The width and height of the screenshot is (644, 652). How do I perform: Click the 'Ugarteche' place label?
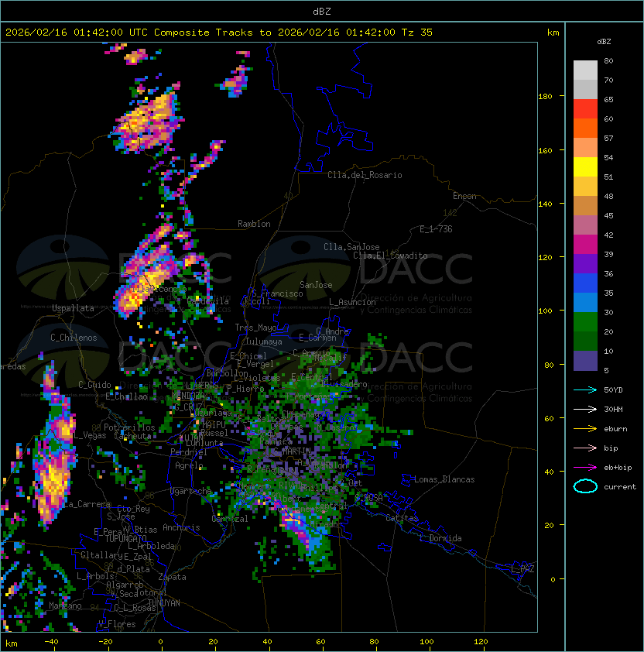191,491
